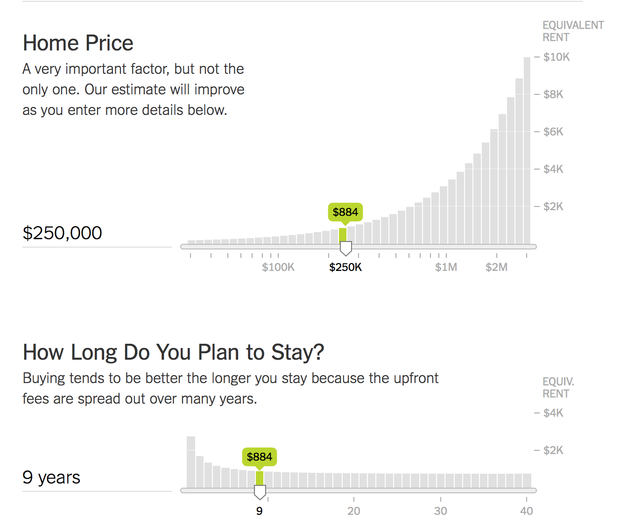
Task: Click the $884 label on Home Price chart
Action: 345,212
